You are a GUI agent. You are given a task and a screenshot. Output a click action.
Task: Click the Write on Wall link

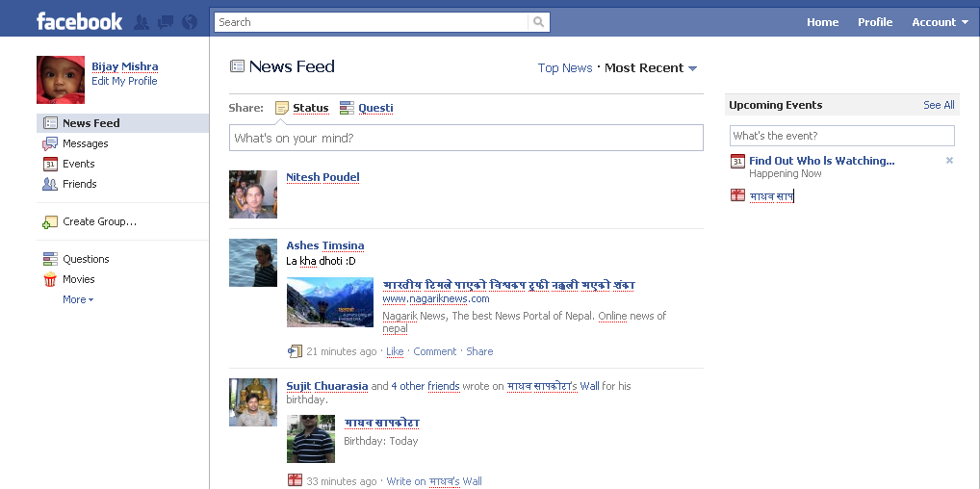pos(434,481)
